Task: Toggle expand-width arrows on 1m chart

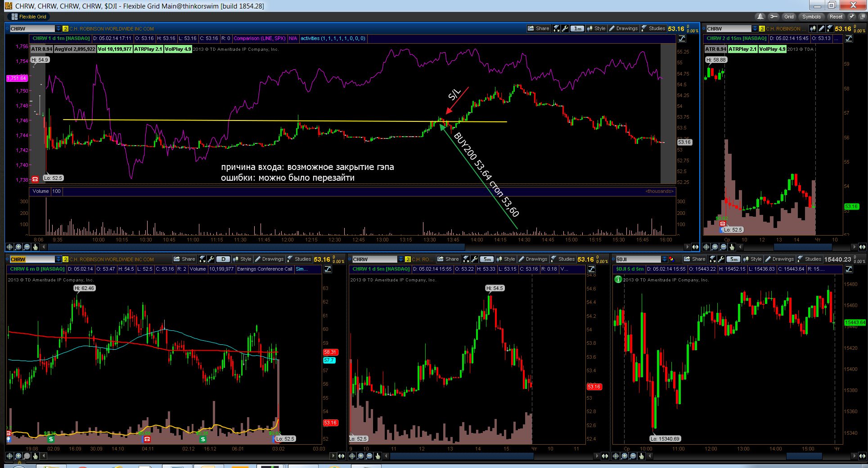Action: click(695, 247)
